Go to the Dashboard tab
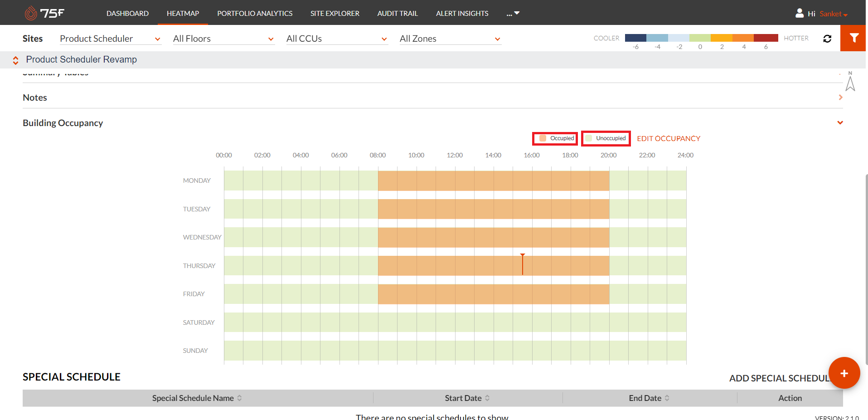 [x=127, y=13]
